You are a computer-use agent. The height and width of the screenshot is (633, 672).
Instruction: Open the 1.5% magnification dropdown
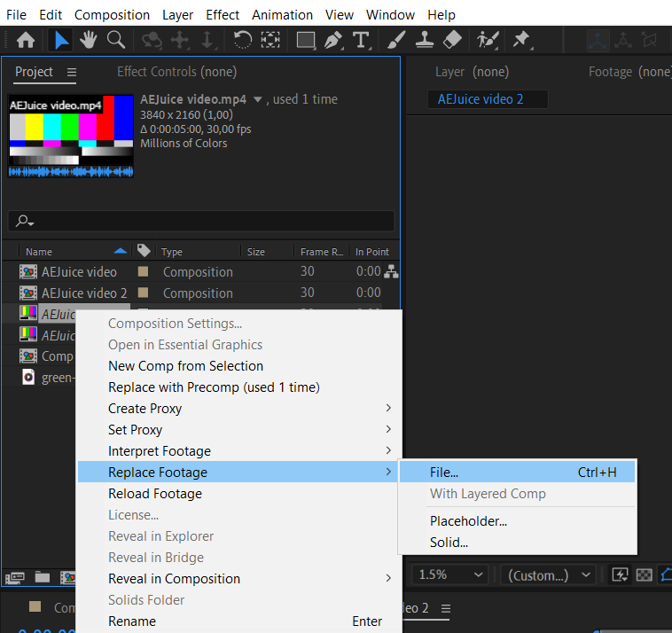pyautogui.click(x=451, y=574)
